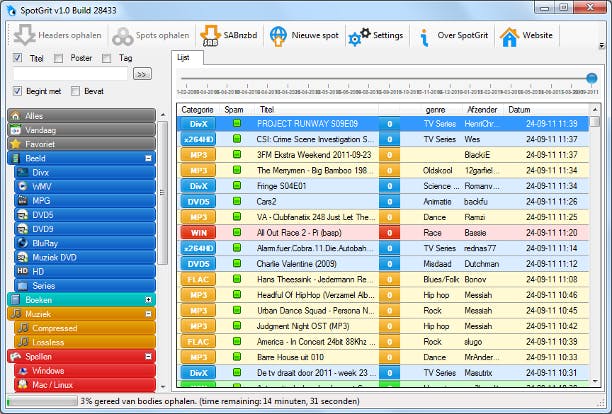This screenshot has height=414, width=612.
Task: Sort by the genre column header
Action: tap(442, 110)
